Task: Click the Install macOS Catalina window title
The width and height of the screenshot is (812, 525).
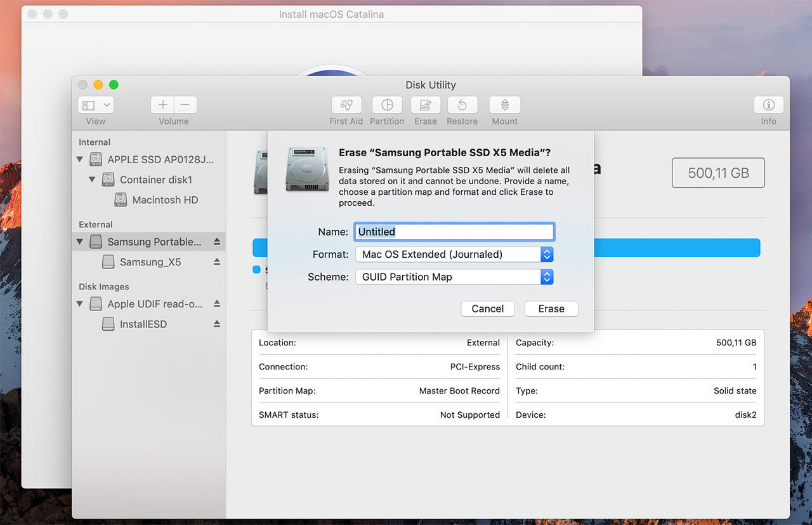Action: click(x=331, y=14)
